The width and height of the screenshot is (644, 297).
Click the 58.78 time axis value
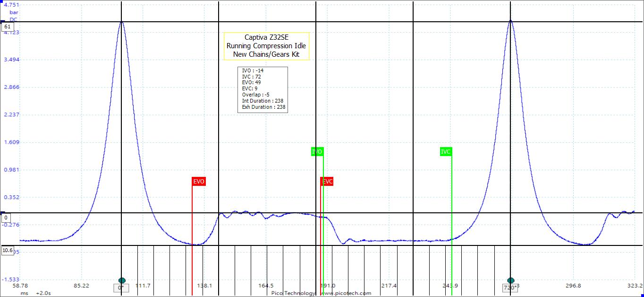pyautogui.click(x=20, y=286)
